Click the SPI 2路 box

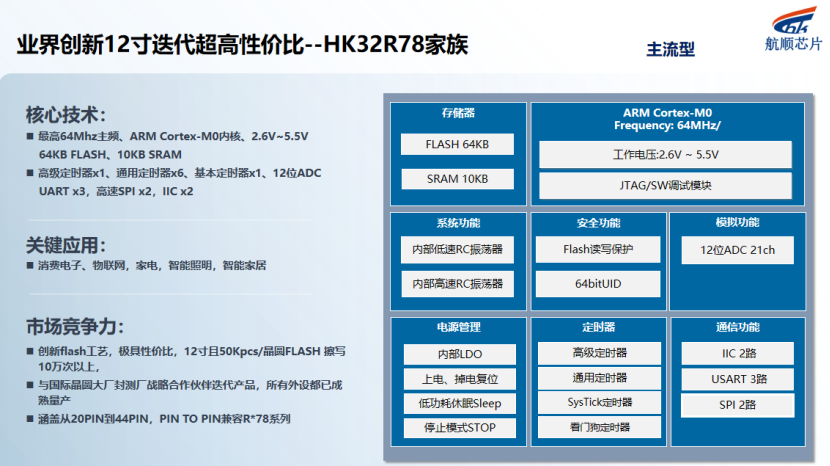coord(738,405)
